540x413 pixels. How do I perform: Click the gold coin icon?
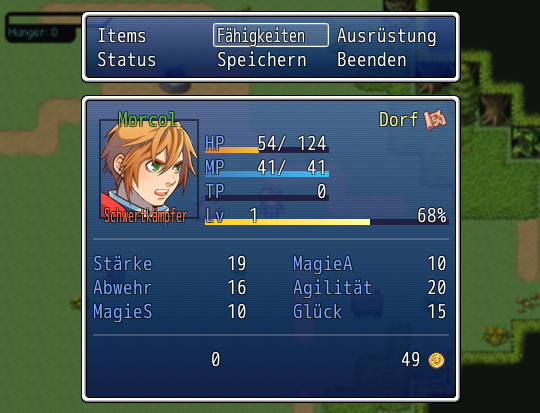tap(436, 360)
